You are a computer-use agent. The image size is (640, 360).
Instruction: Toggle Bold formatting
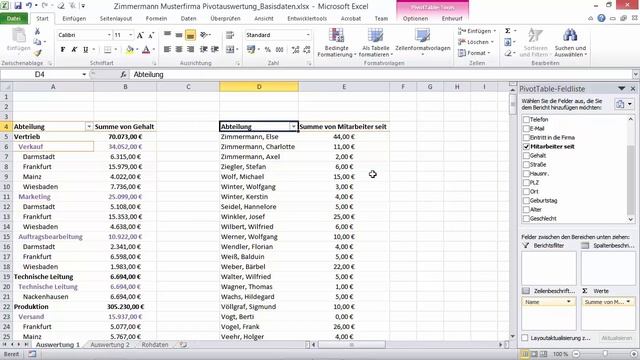click(63, 49)
